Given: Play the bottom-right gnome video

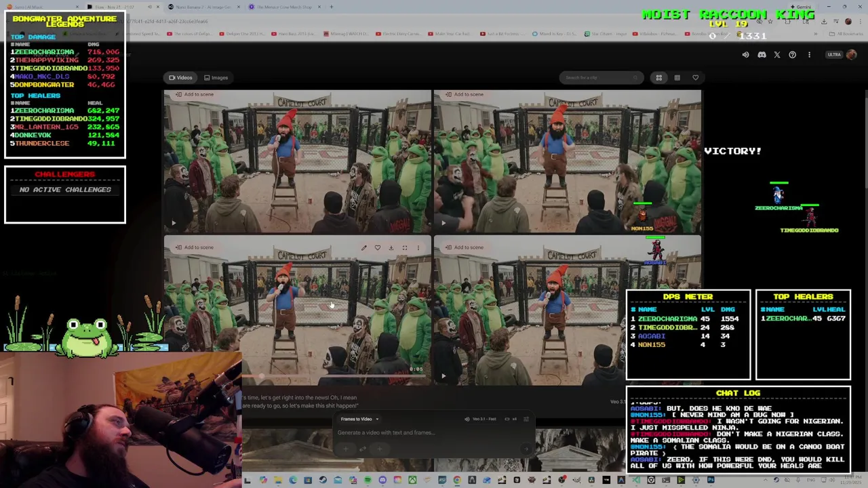Looking at the screenshot, I should point(443,375).
